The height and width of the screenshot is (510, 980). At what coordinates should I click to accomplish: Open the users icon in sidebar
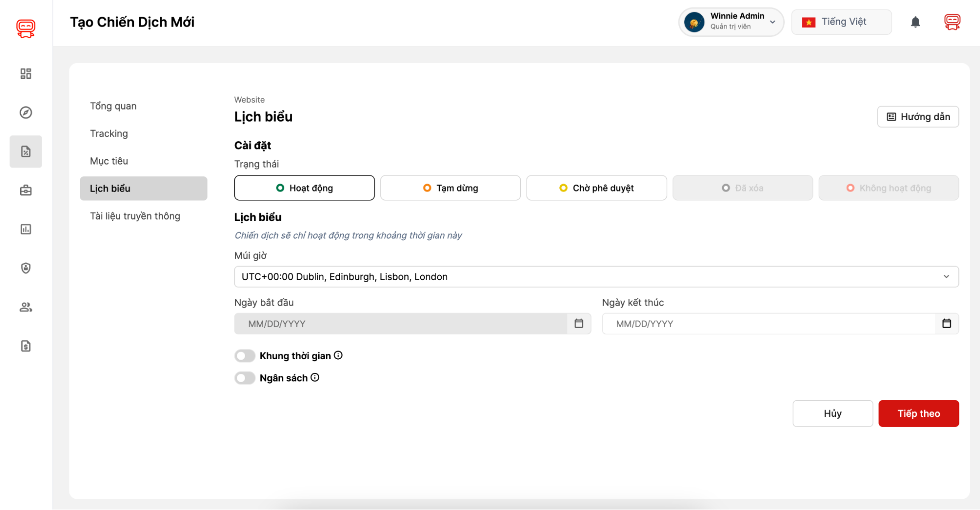pos(25,307)
